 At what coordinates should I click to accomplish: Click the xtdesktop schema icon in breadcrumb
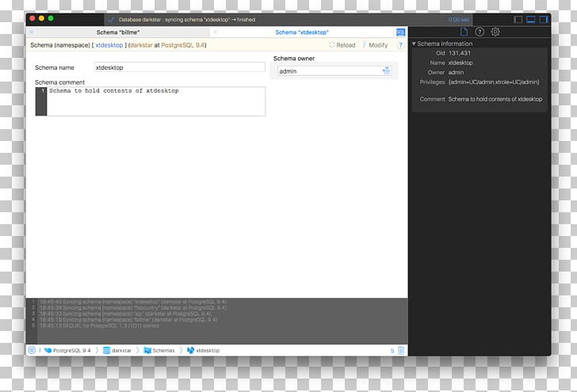(190, 351)
